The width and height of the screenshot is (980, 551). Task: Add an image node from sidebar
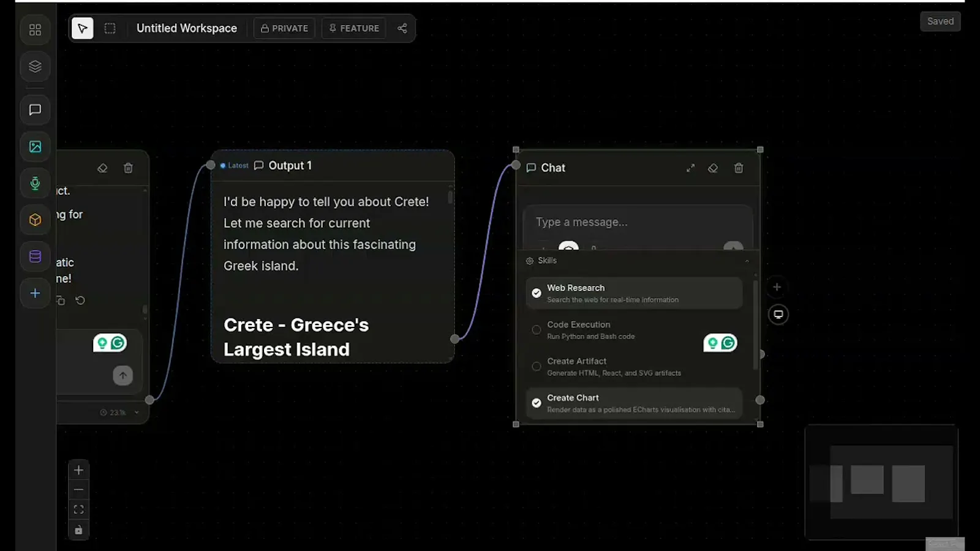coord(35,146)
